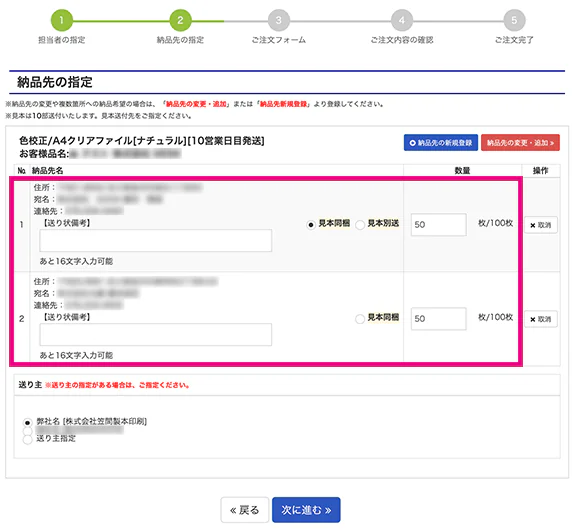Click 枚/100枚 label in row 2

[495, 317]
